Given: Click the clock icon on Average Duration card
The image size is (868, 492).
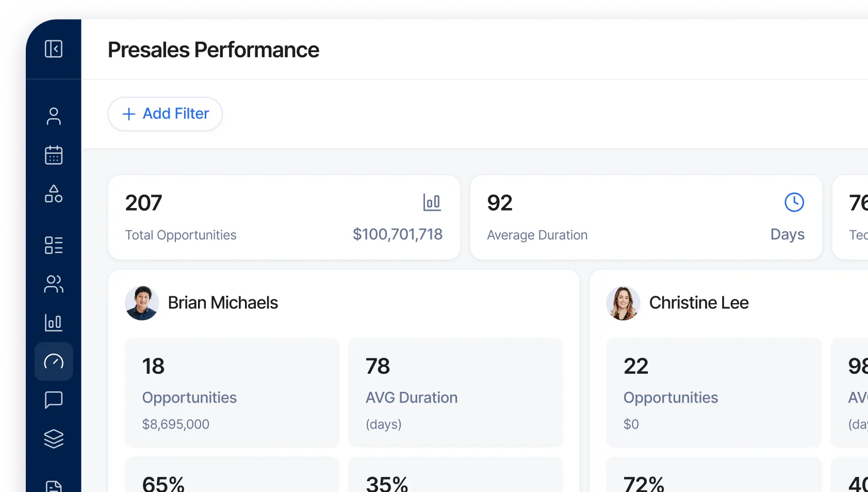Looking at the screenshot, I should [794, 202].
